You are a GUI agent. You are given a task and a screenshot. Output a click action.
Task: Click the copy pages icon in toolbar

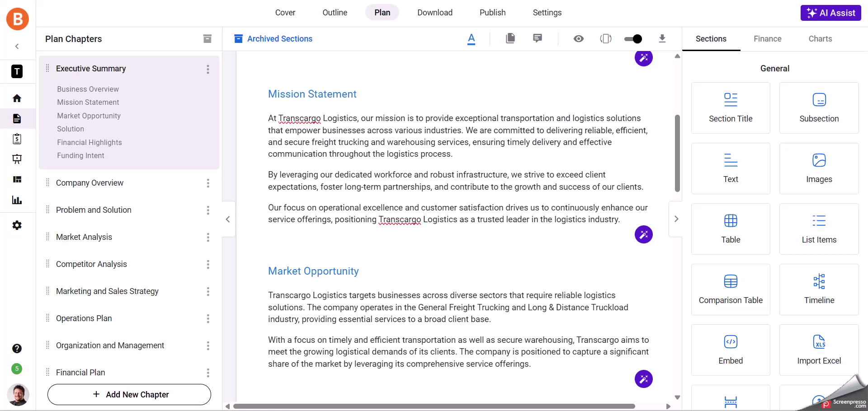click(x=510, y=38)
